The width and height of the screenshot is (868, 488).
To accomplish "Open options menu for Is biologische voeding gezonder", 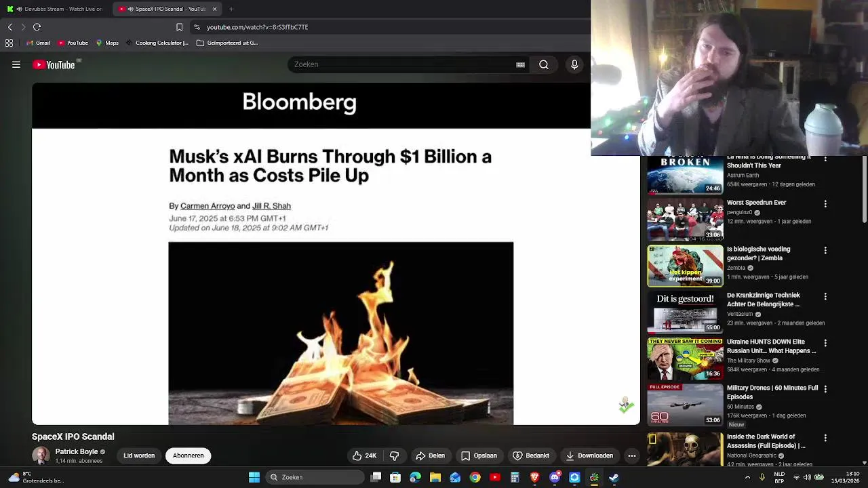I will tap(825, 251).
